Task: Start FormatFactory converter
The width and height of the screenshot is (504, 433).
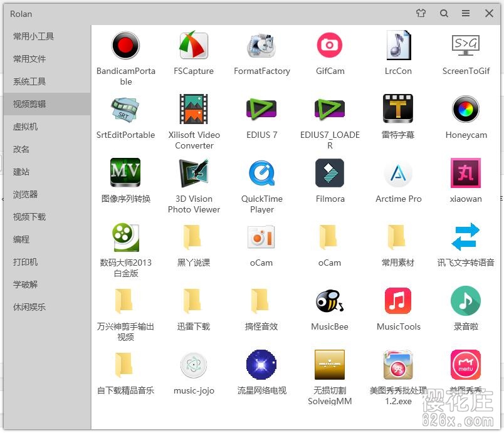Action: click(262, 45)
